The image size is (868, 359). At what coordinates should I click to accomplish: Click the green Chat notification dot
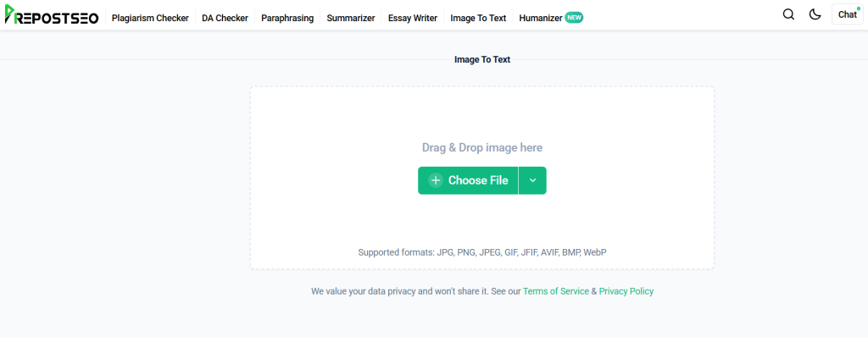859,7
